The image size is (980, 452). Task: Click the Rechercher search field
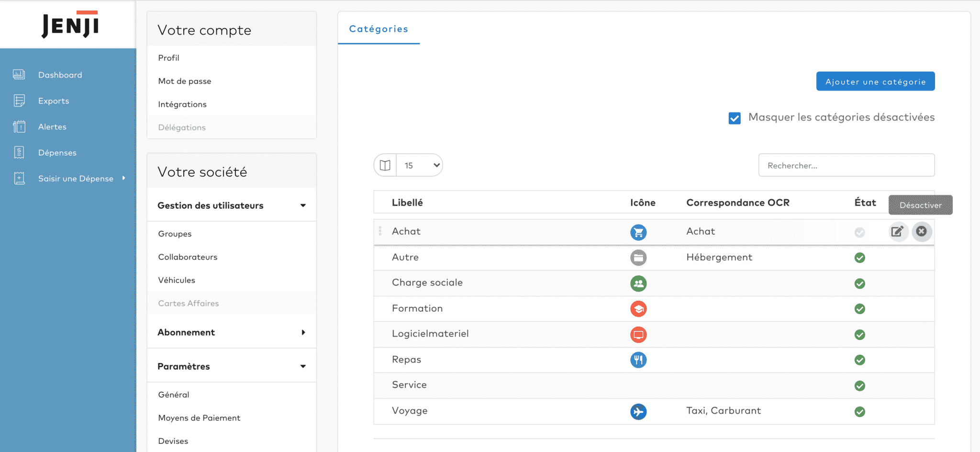[x=846, y=165]
